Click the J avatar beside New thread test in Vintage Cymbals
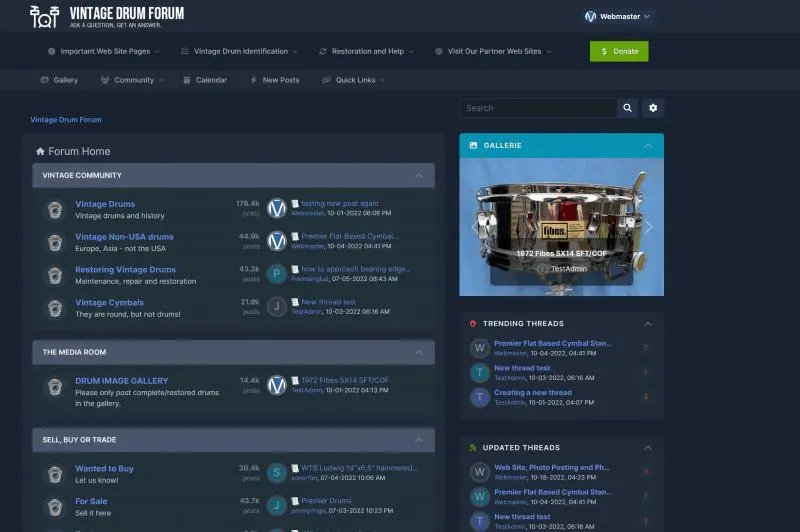 (x=277, y=307)
